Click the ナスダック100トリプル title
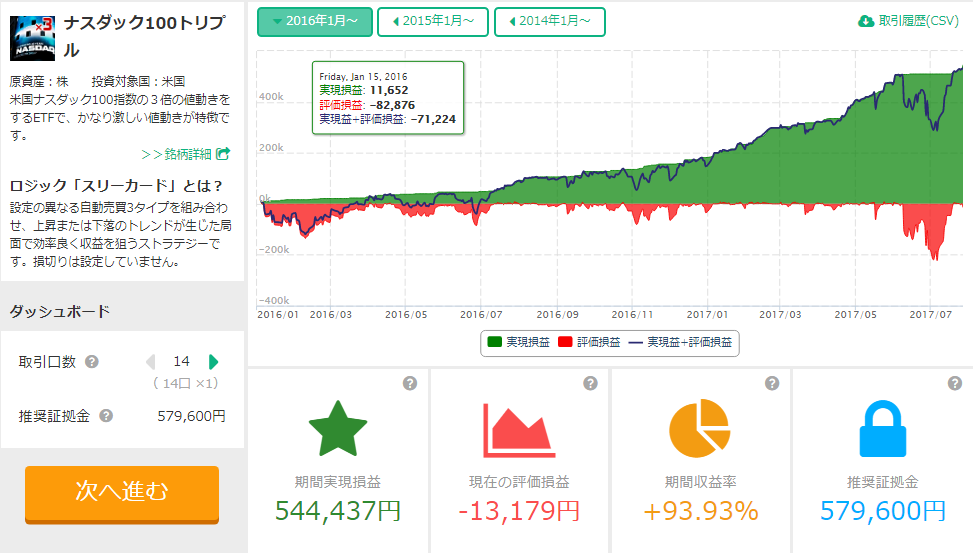 tap(145, 36)
